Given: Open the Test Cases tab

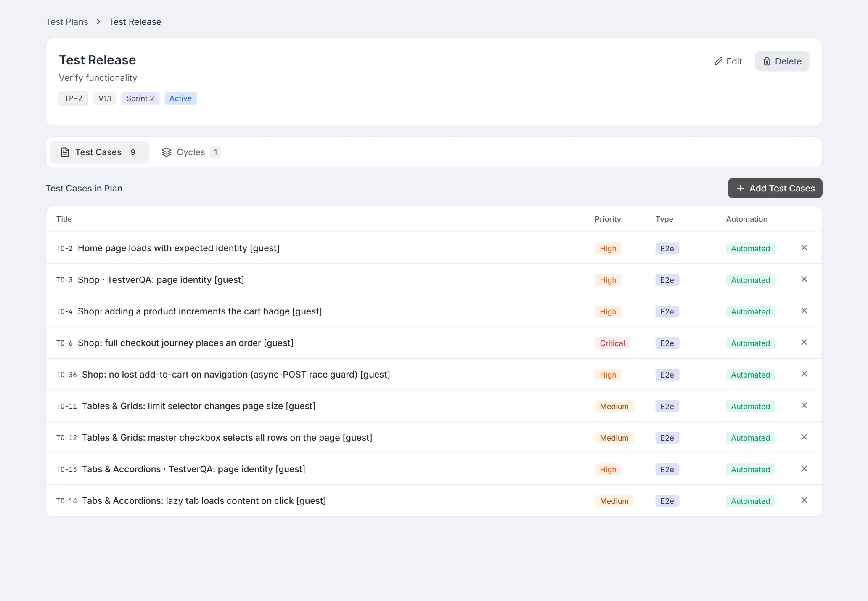Looking at the screenshot, I should pyautogui.click(x=99, y=152).
